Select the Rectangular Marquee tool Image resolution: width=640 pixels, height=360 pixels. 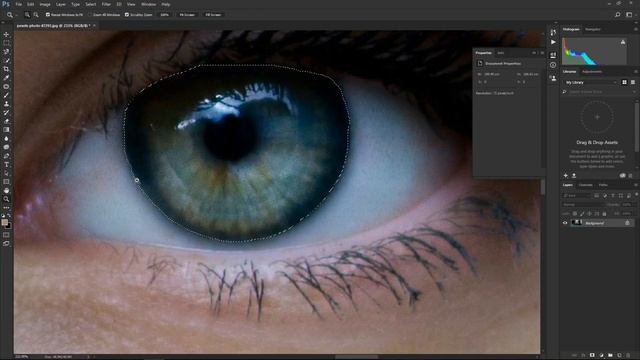coord(6,43)
